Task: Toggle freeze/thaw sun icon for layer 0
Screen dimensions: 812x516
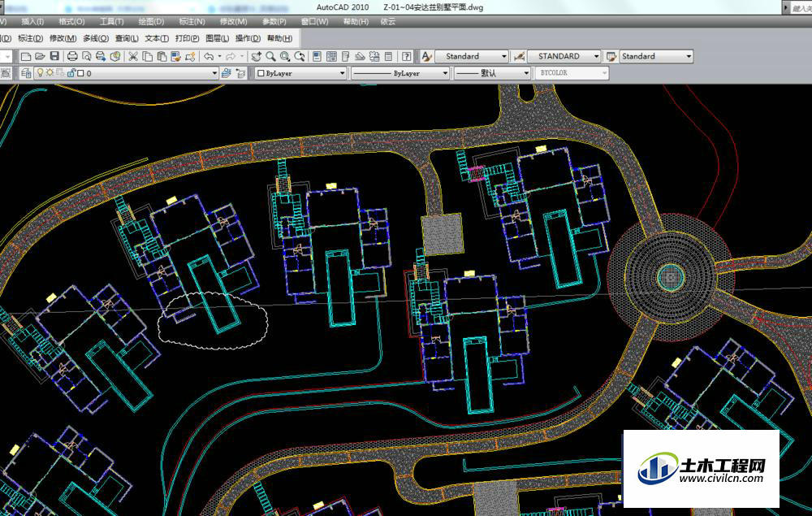Action: [50, 73]
